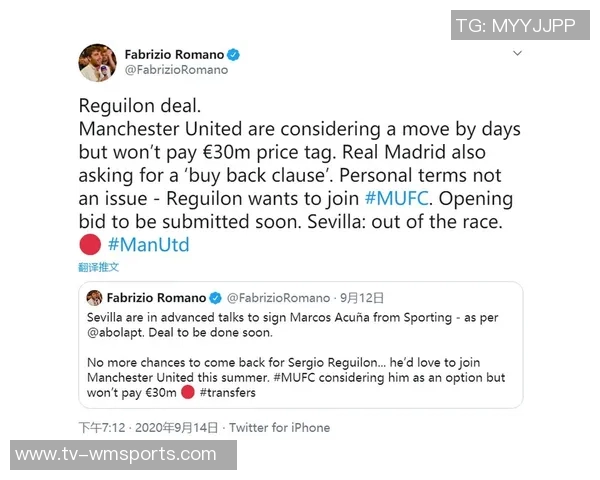Click the red circle emoji before #ManUtd
The width and height of the screenshot is (600, 480).
[90, 244]
